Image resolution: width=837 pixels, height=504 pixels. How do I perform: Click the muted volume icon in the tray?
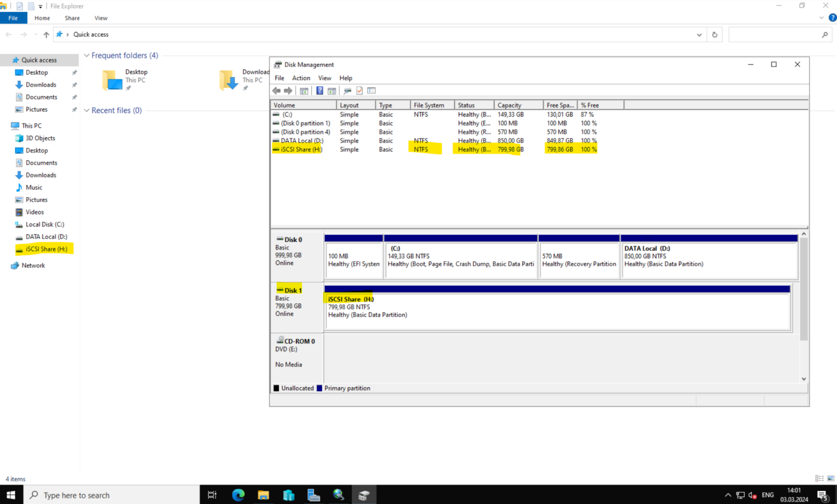(752, 495)
